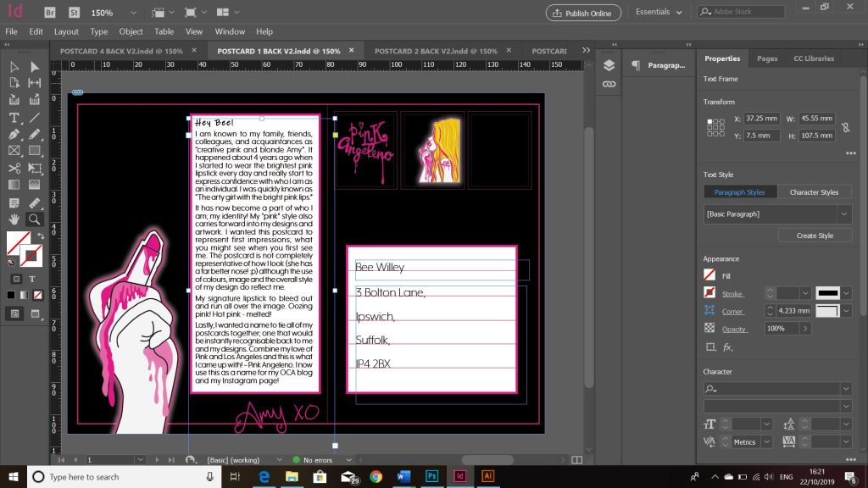This screenshot has width=868, height=488.
Task: Pick the Scissors tool
Action: click(14, 168)
